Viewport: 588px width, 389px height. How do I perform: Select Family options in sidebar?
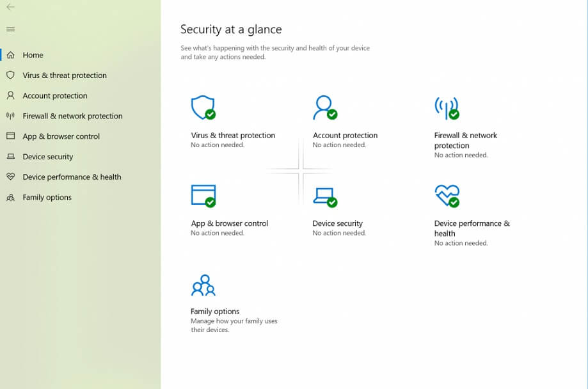pos(47,197)
